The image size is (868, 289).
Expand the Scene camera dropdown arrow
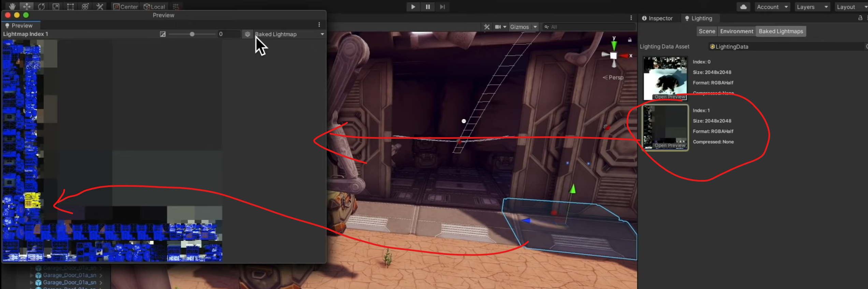point(505,27)
